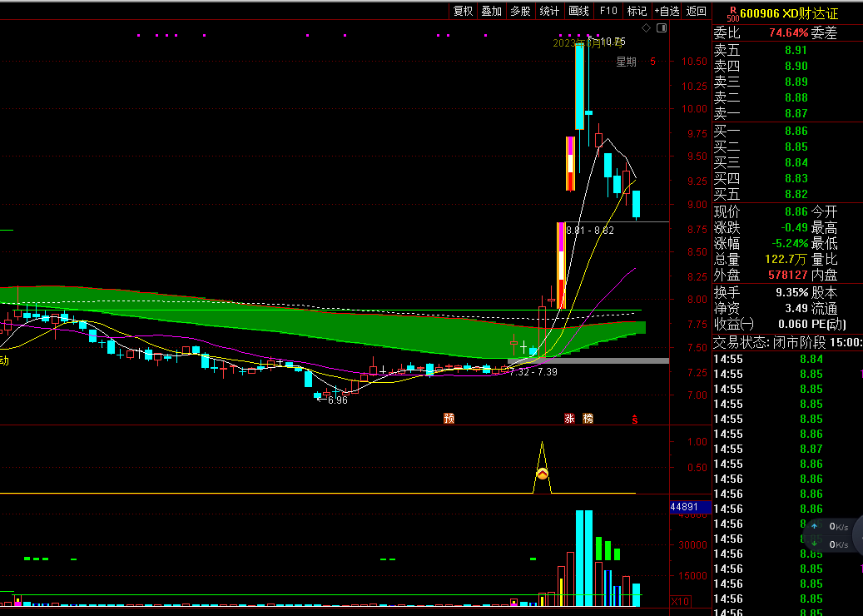Click the 榜 marker on chart bottom

588,419
